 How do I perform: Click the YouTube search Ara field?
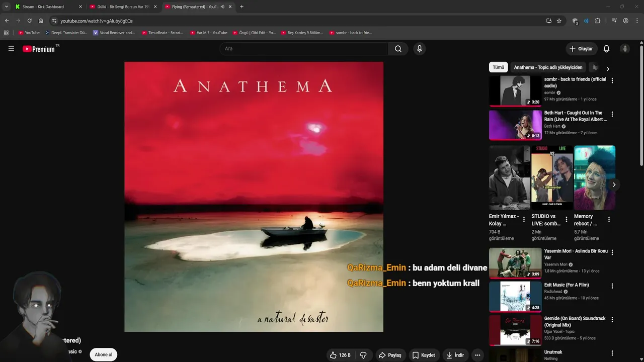(x=303, y=49)
